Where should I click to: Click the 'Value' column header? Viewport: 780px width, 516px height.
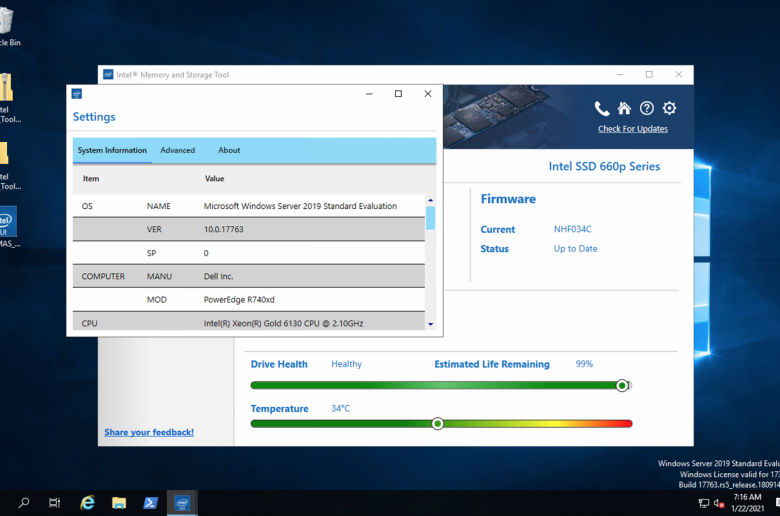pyautogui.click(x=214, y=179)
